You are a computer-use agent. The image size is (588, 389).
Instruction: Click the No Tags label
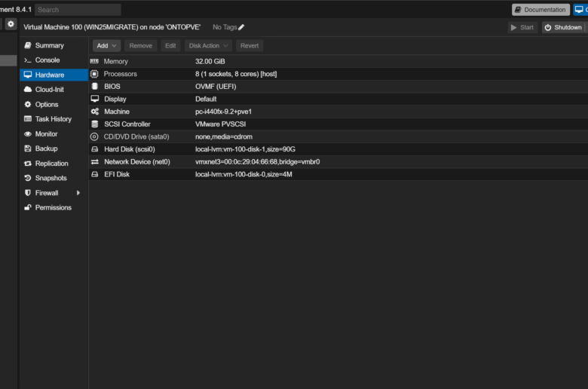click(225, 27)
